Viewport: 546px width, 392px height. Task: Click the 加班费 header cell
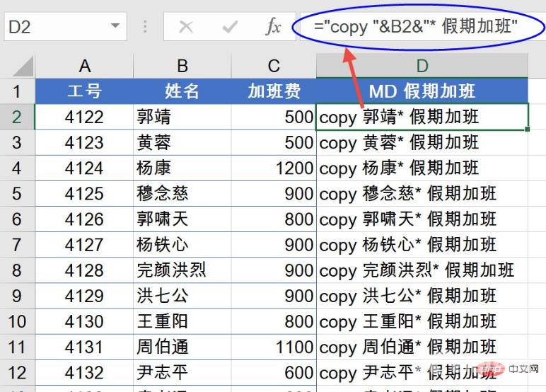tap(274, 91)
